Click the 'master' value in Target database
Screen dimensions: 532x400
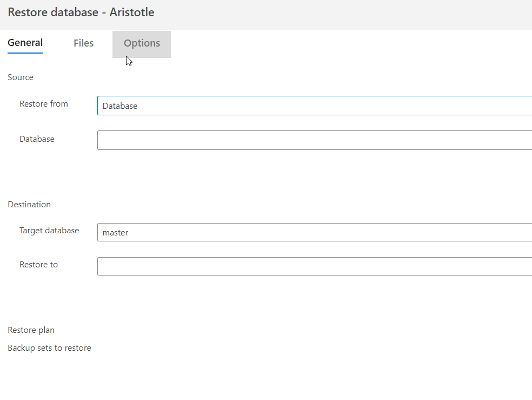click(115, 233)
